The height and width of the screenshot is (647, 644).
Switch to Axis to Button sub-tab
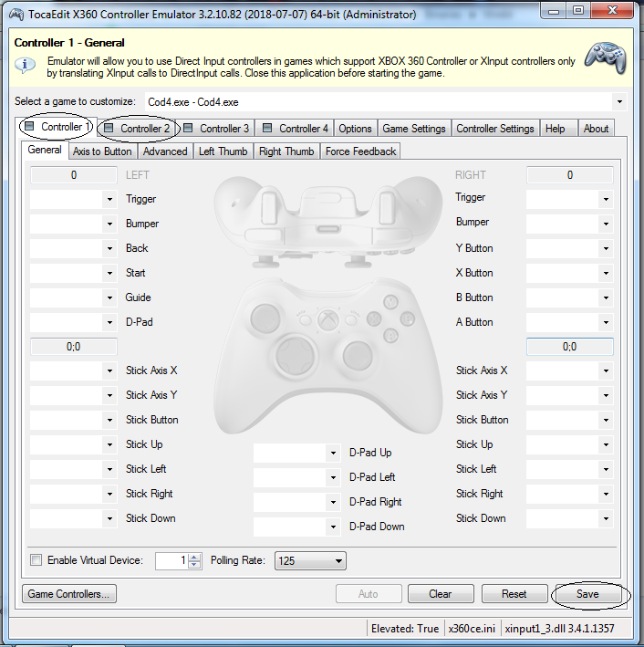(102, 151)
